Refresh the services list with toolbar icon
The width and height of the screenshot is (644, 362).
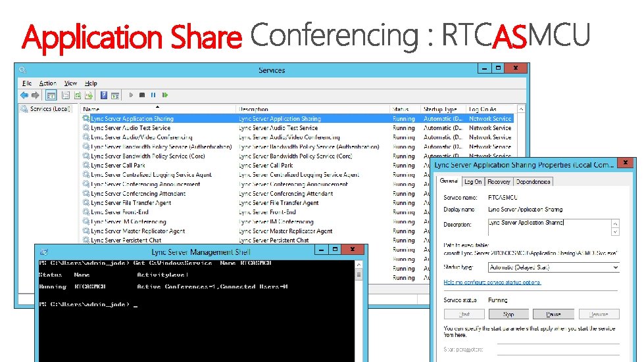[77, 95]
